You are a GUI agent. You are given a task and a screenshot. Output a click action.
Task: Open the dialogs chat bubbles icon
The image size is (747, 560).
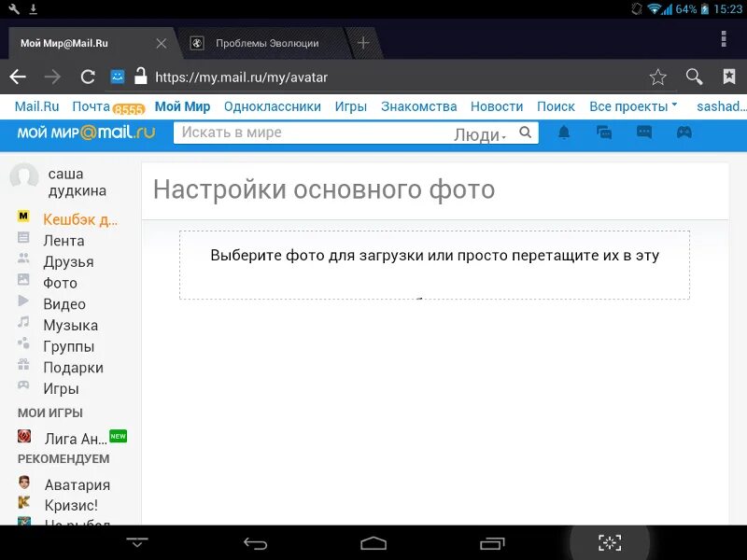point(604,132)
